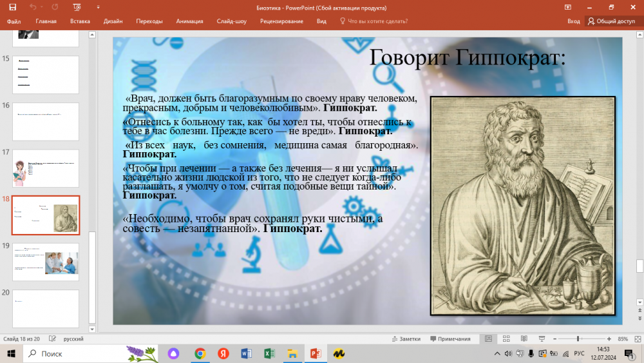Click the quote starting with «Необходимо, чтобы врач
The height and width of the screenshot is (363, 644).
point(252,223)
